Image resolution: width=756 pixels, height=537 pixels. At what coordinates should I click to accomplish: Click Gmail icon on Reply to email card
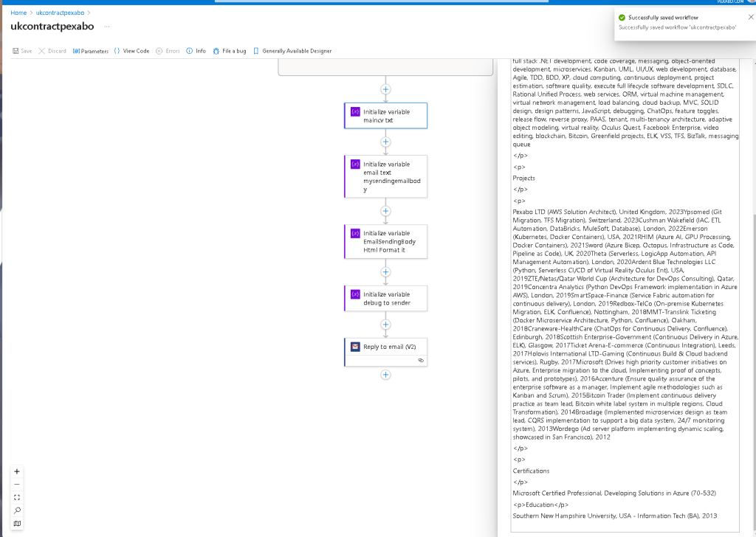tap(355, 347)
